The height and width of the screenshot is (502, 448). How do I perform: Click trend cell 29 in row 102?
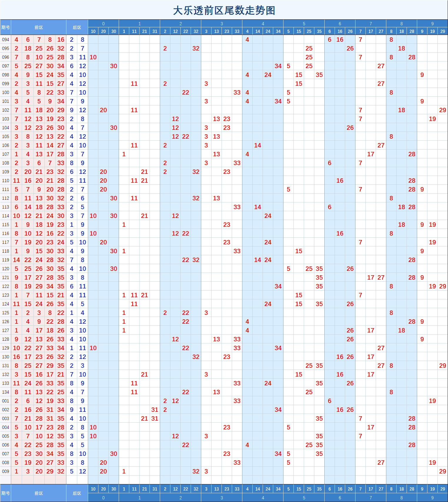click(443, 110)
